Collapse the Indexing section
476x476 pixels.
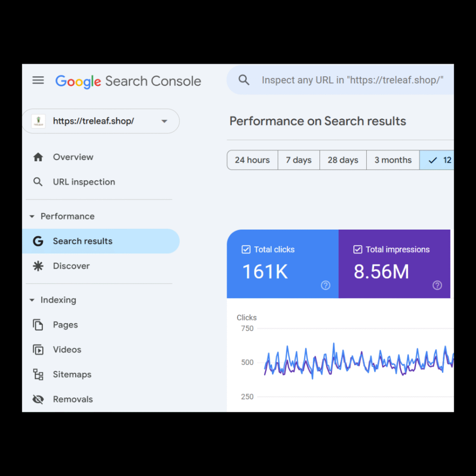coord(32,300)
